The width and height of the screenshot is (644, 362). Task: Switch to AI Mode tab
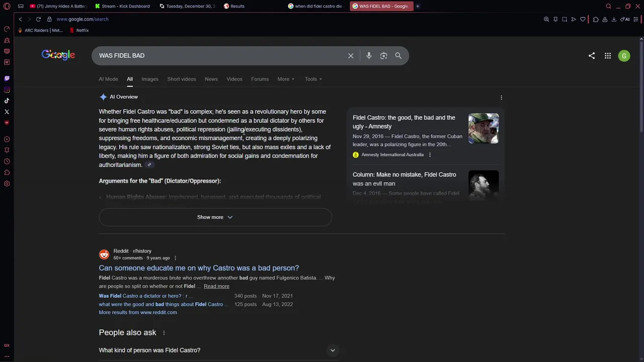pyautogui.click(x=108, y=79)
